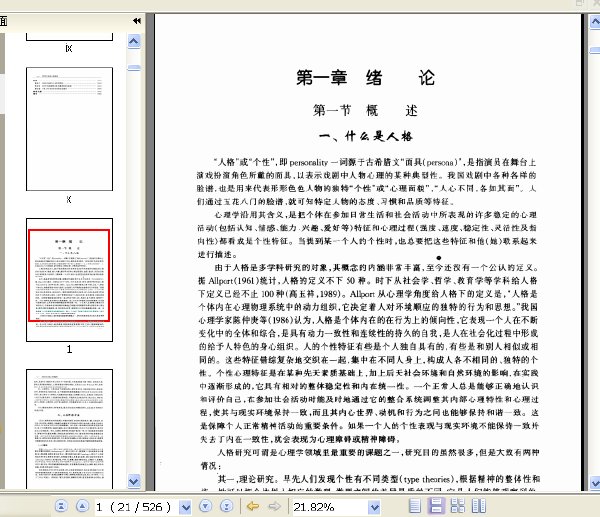Select the page 1 thumbnail

point(69,280)
